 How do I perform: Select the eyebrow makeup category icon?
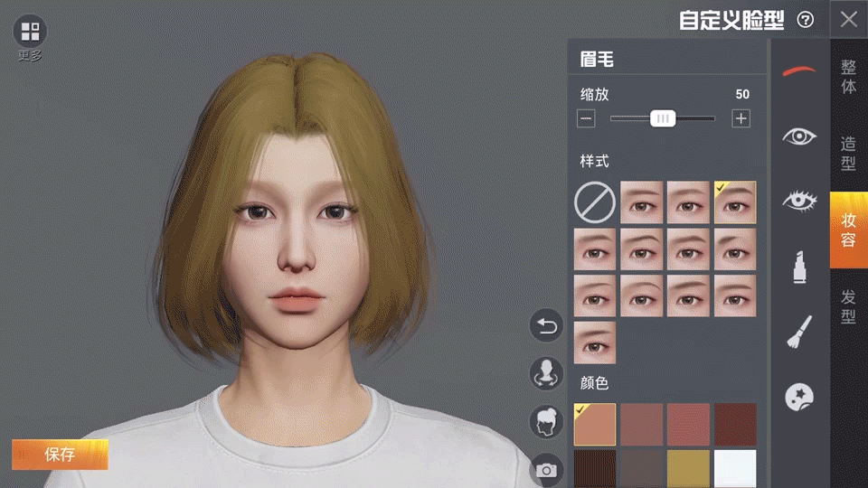tap(799, 70)
